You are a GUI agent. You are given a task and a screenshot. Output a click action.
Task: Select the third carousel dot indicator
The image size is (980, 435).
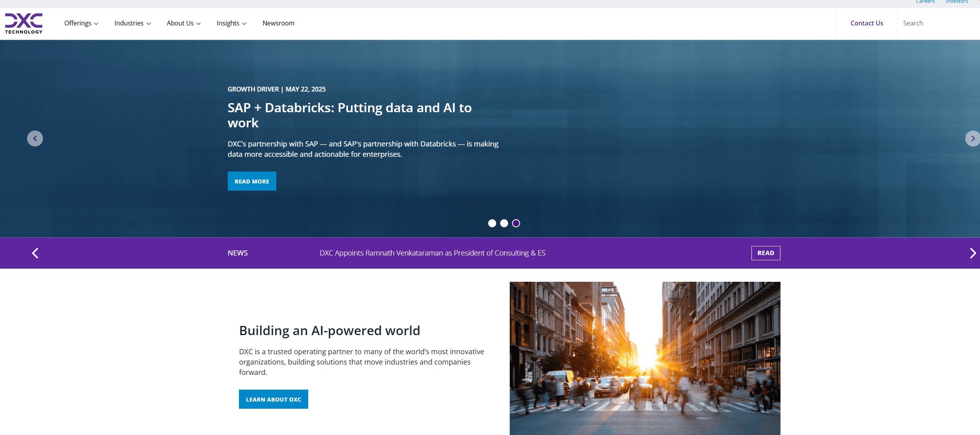(x=516, y=223)
